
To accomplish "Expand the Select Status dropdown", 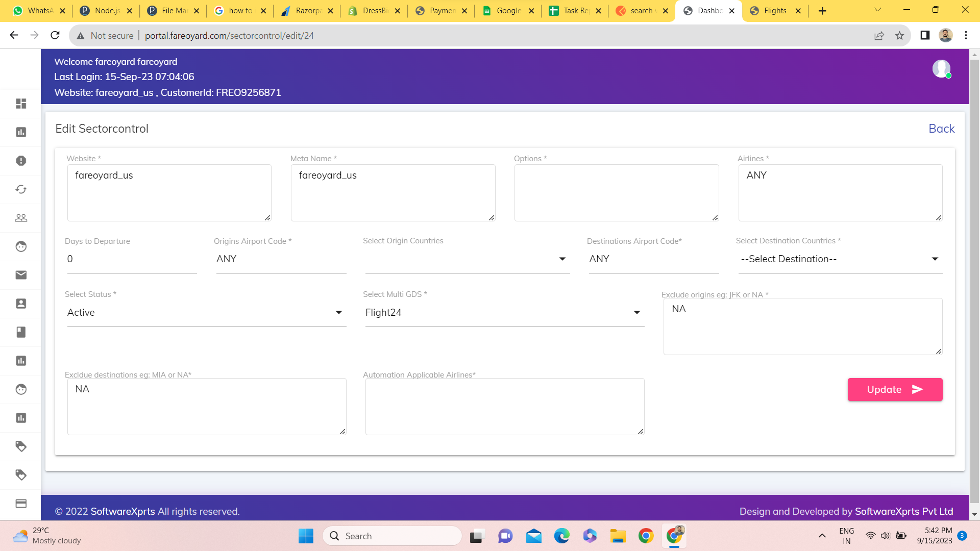I will pos(206,313).
